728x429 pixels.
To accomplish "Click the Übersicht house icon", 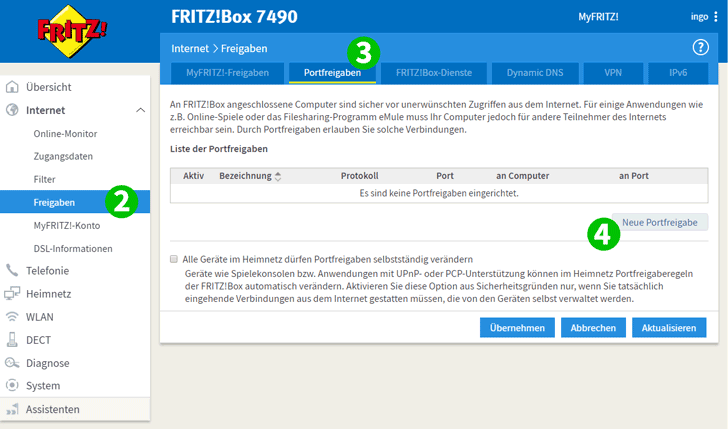I will click(12, 87).
